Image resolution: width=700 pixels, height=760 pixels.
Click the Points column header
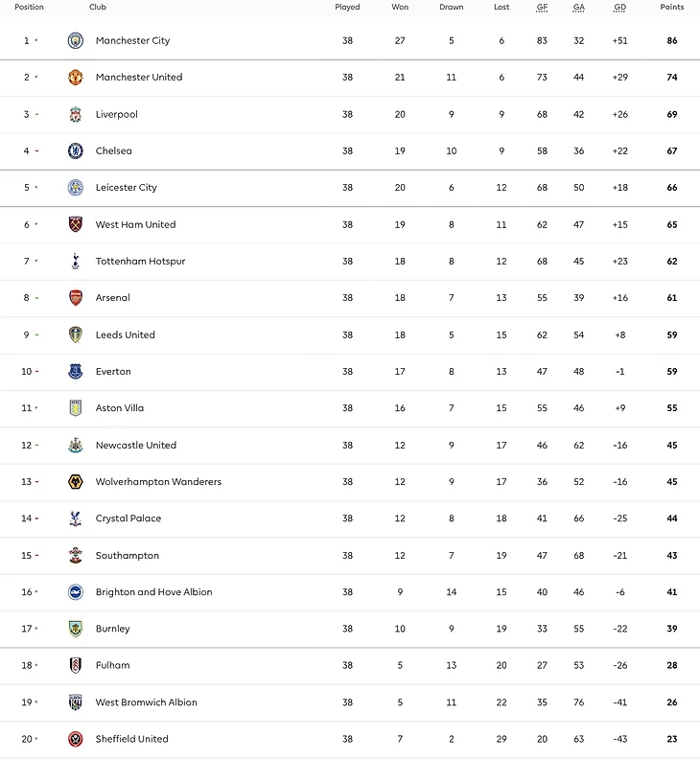(x=672, y=7)
